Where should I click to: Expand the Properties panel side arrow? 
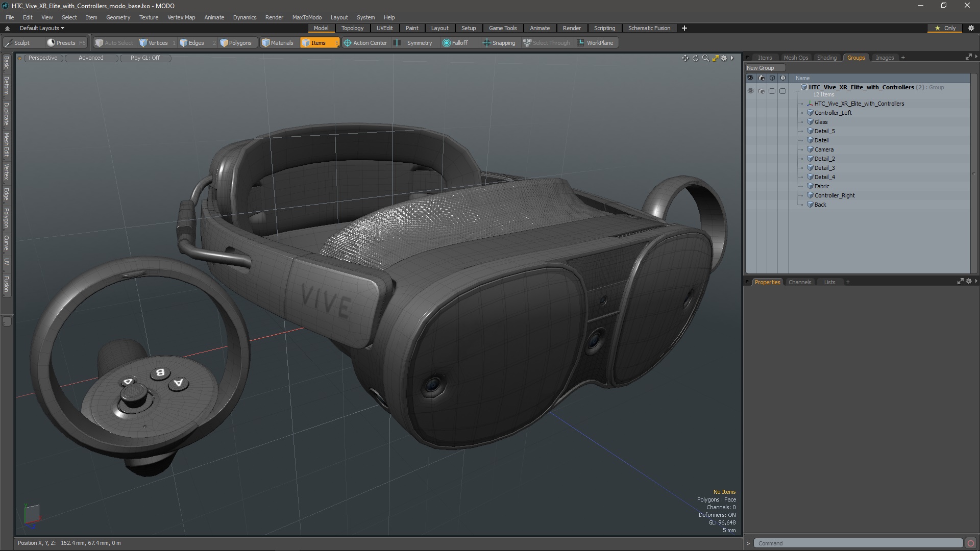click(x=976, y=281)
